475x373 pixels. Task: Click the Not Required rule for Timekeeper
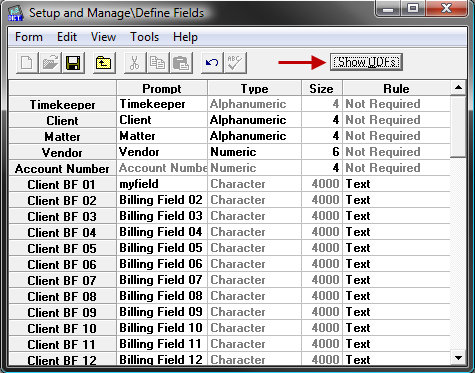[x=396, y=104]
